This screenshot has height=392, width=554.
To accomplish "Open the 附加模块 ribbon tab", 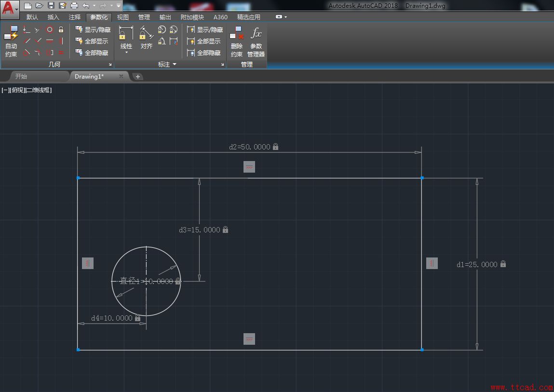I will click(192, 17).
